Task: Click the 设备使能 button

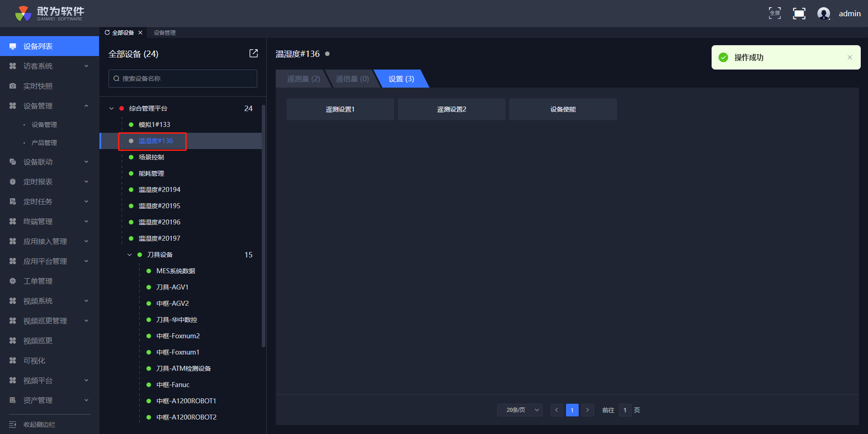Action: point(563,109)
